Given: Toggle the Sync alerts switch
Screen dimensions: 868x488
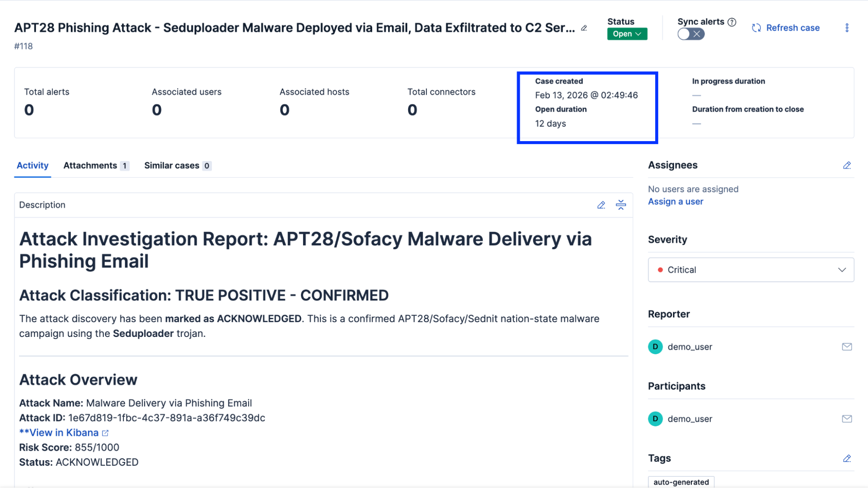Looking at the screenshot, I should [691, 34].
